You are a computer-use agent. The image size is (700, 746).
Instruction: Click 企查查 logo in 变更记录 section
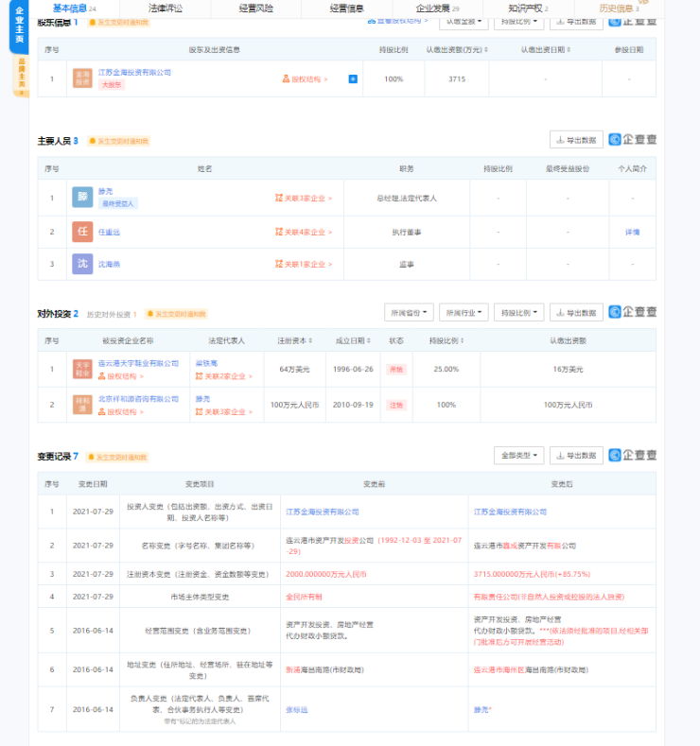pyautogui.click(x=632, y=456)
